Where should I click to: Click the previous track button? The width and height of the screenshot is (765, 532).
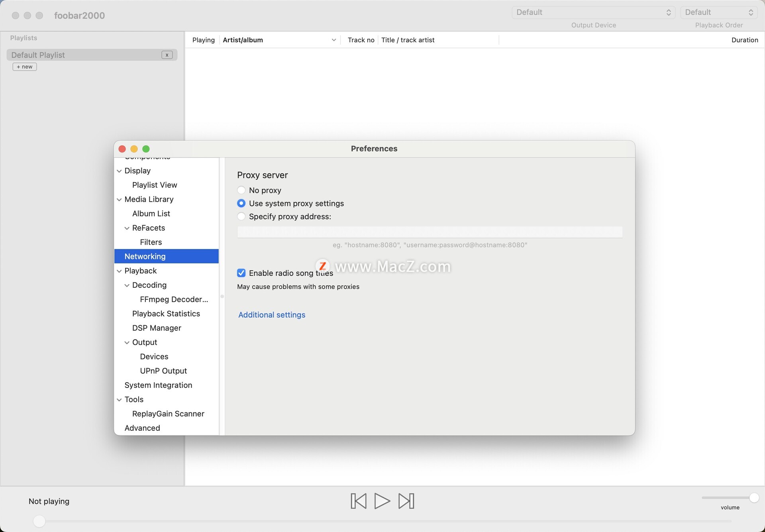(358, 501)
